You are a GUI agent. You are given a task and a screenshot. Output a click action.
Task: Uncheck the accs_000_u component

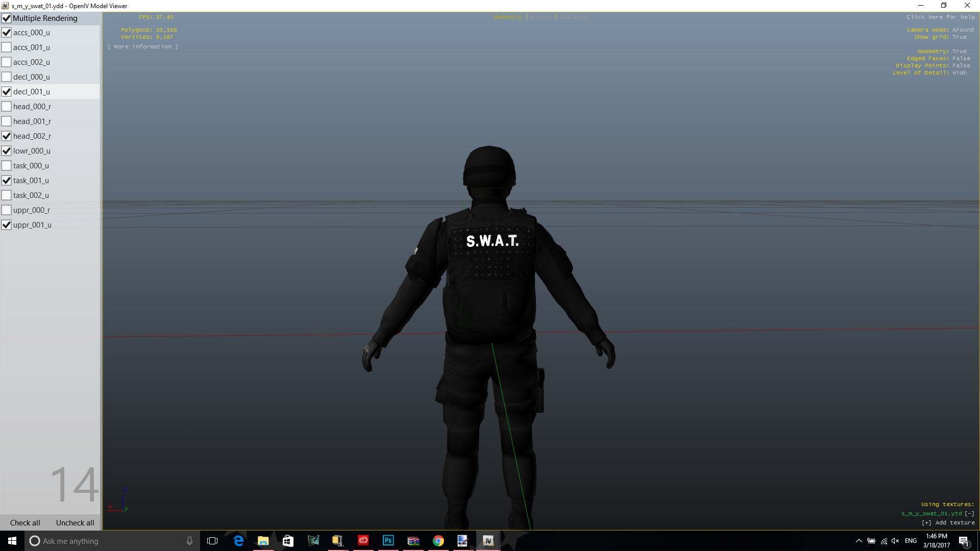[x=7, y=33]
